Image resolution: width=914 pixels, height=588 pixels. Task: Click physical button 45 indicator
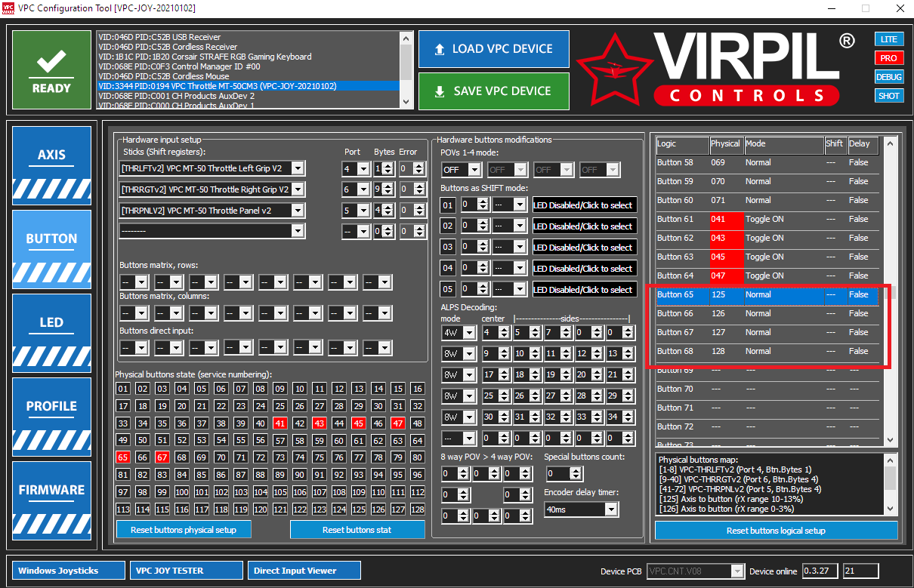[359, 423]
